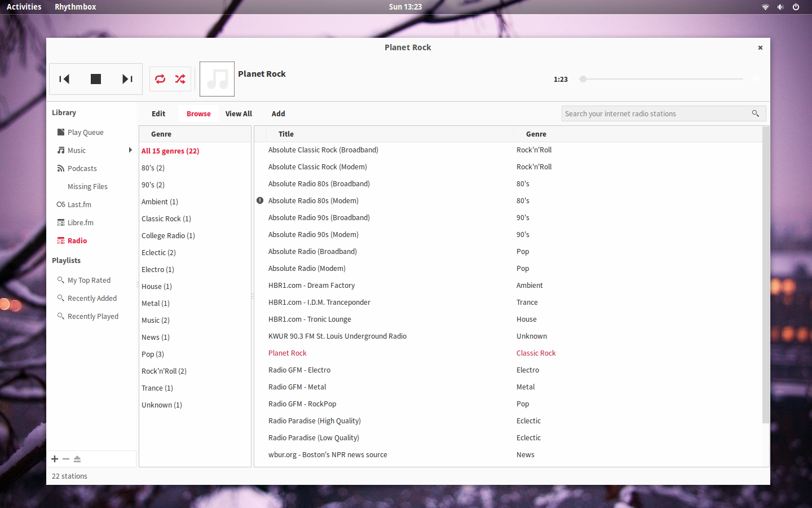Select the Planet Rock station row
Screen dimensions: 812x508
tap(508, 353)
